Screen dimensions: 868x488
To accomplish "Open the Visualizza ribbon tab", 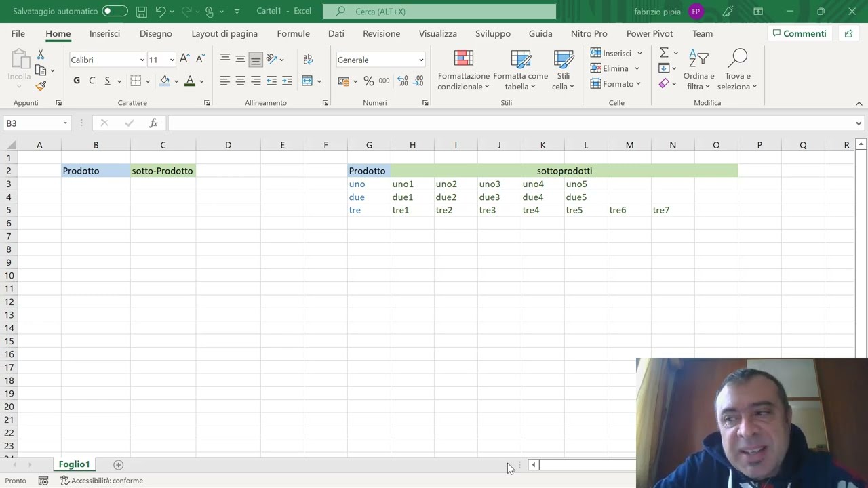I will point(438,33).
